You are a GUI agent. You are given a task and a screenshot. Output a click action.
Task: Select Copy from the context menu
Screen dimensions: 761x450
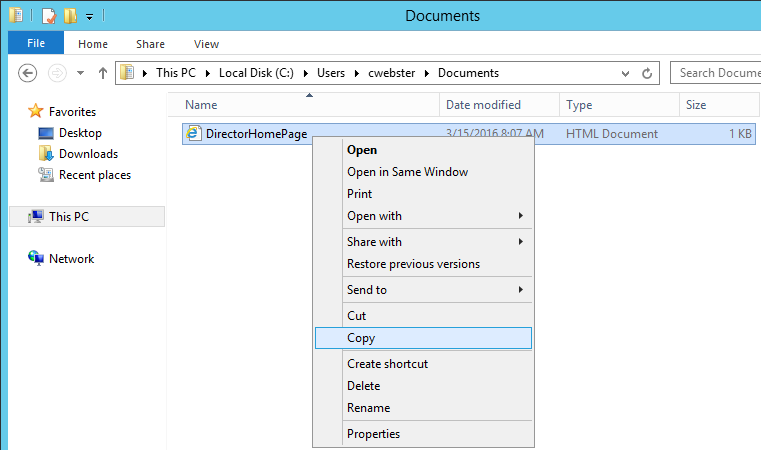[x=361, y=338]
